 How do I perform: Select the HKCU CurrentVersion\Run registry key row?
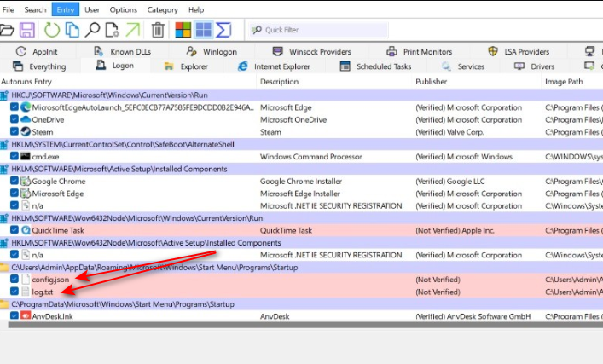[x=302, y=95]
